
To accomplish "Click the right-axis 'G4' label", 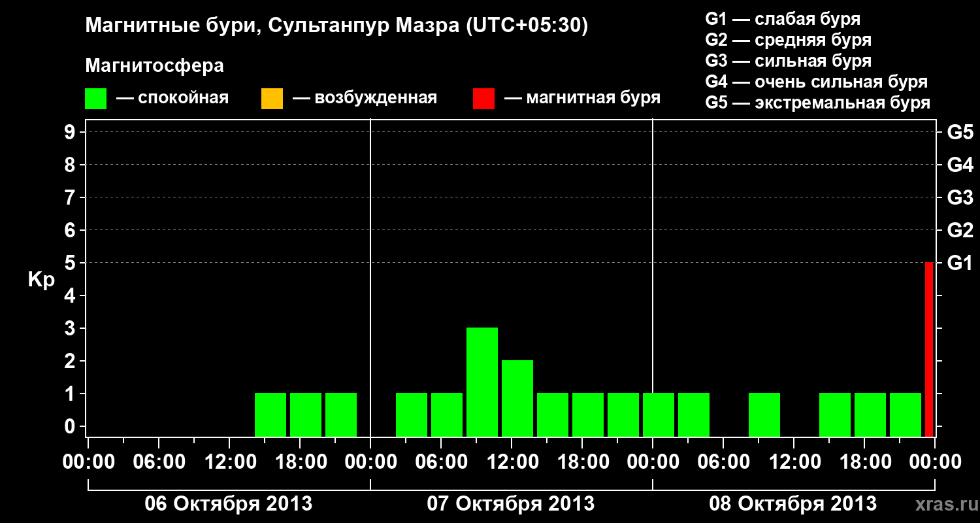I will pyautogui.click(x=960, y=165).
